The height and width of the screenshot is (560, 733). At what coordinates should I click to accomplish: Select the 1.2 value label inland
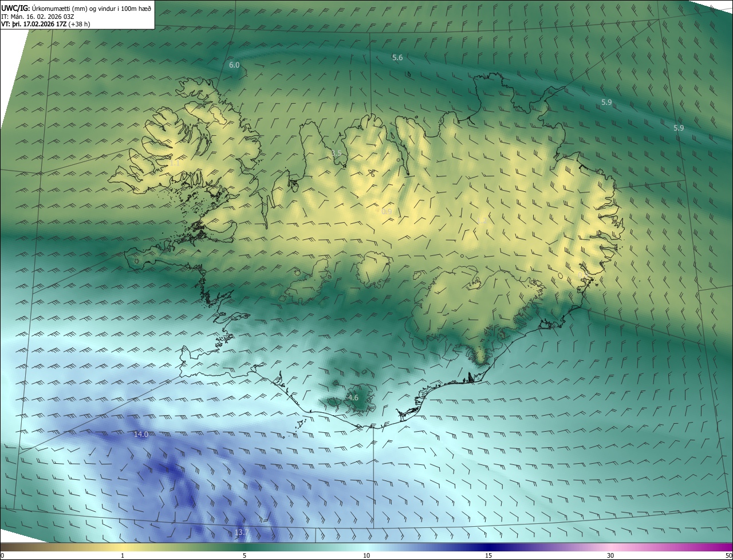482,220
